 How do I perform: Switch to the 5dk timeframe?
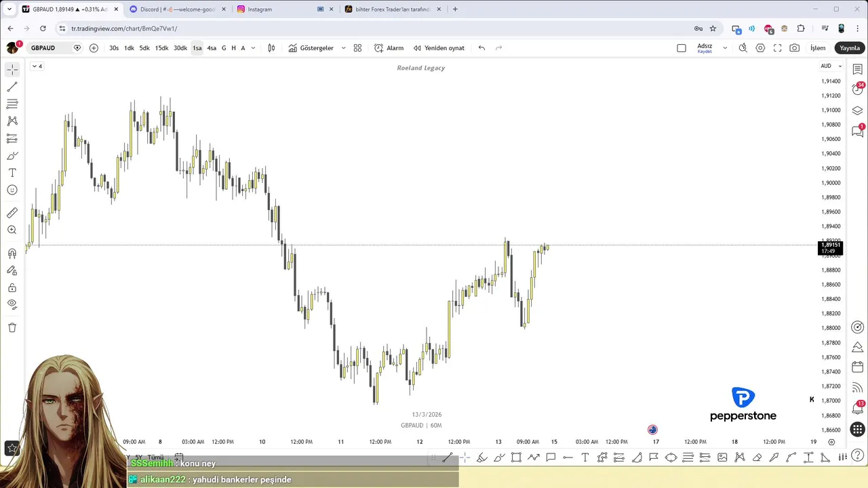pos(144,48)
